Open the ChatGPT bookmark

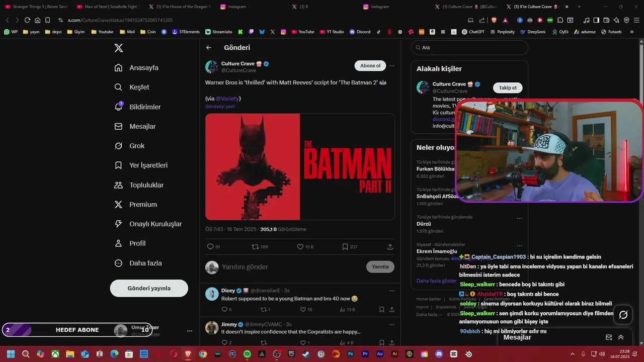pyautogui.click(x=473, y=32)
